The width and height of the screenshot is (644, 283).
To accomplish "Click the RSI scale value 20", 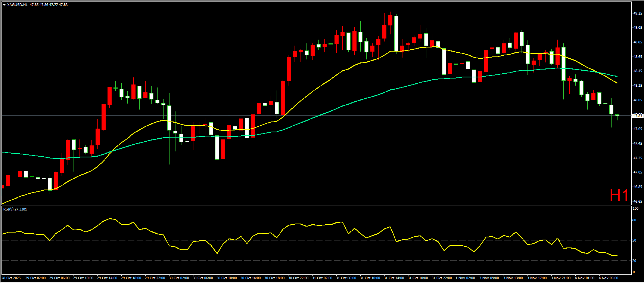I will click(x=634, y=261).
